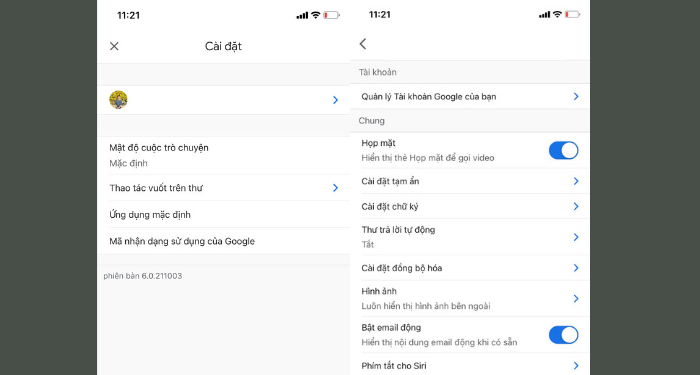Open the account with profile avatar
Viewport: 700px width, 375px height.
pyautogui.click(x=224, y=100)
